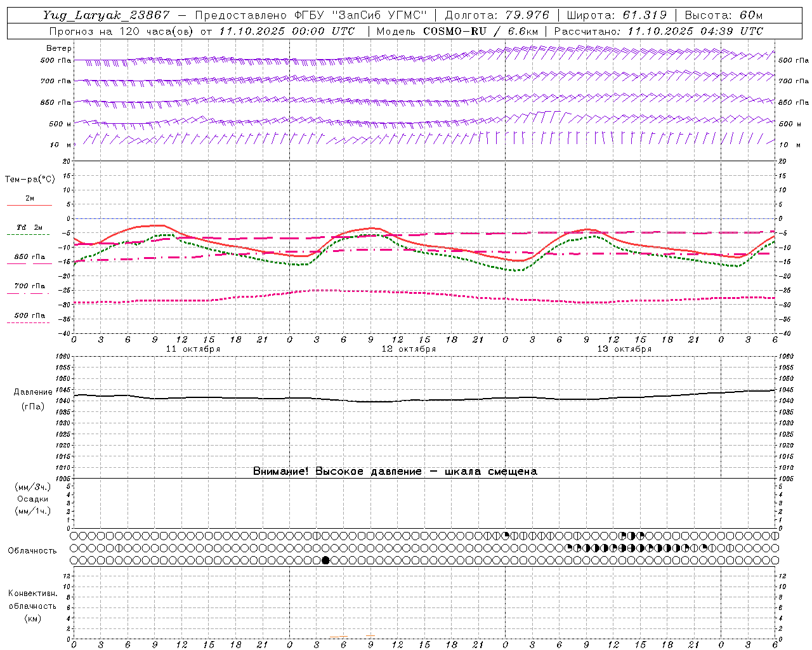
Task: Click the "12 октября" date label
Action: click(x=409, y=349)
